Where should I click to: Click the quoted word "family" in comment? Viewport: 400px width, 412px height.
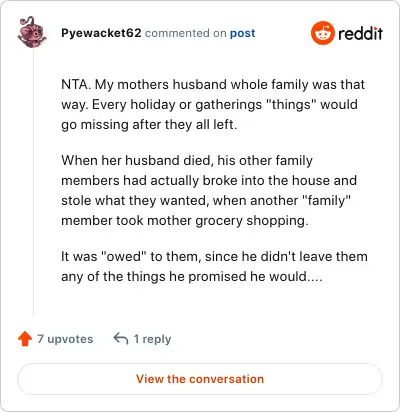point(326,201)
